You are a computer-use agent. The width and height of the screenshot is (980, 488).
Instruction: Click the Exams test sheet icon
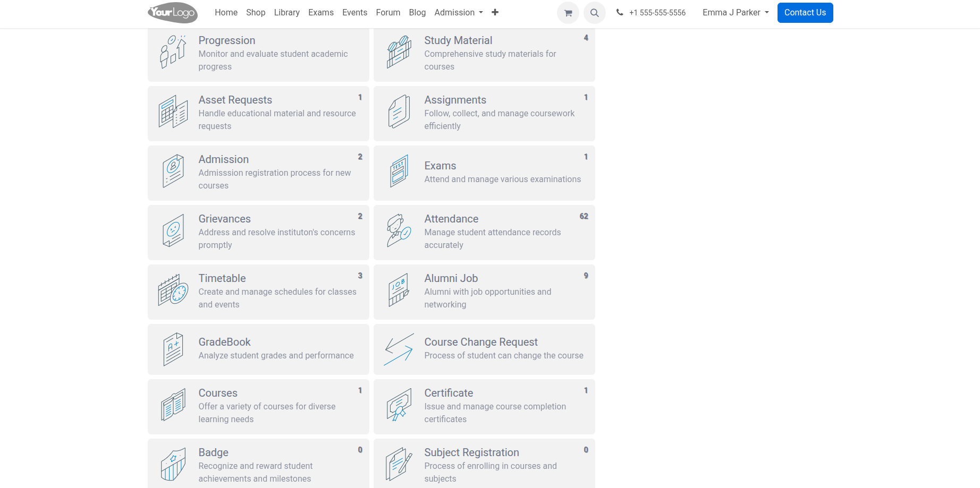(399, 171)
